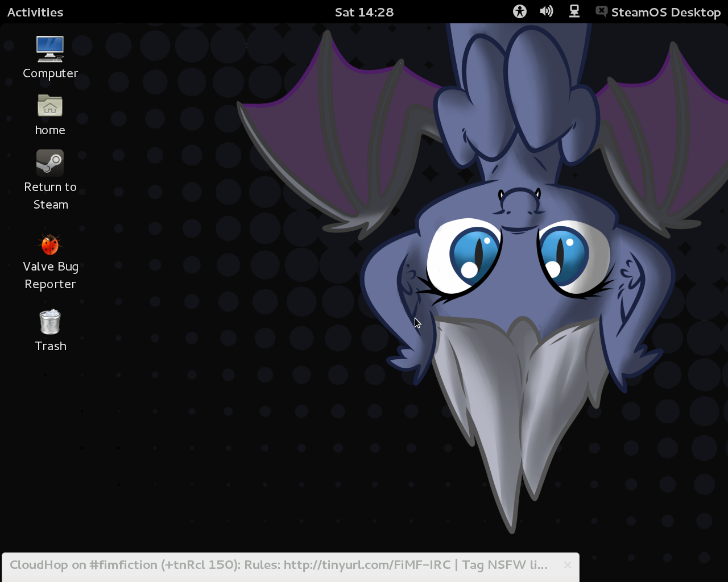Open the CloudHop #fimfiction notification message
Screen dimensions: 728x582
(279, 565)
